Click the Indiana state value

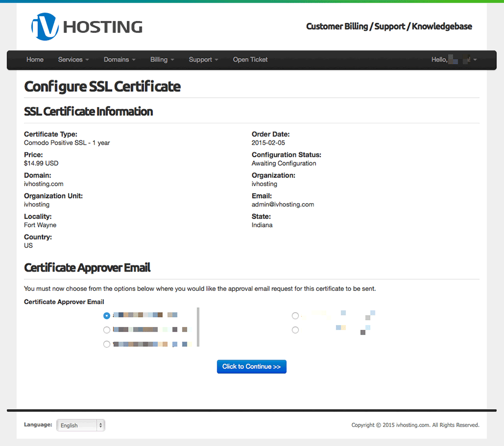[262, 225]
